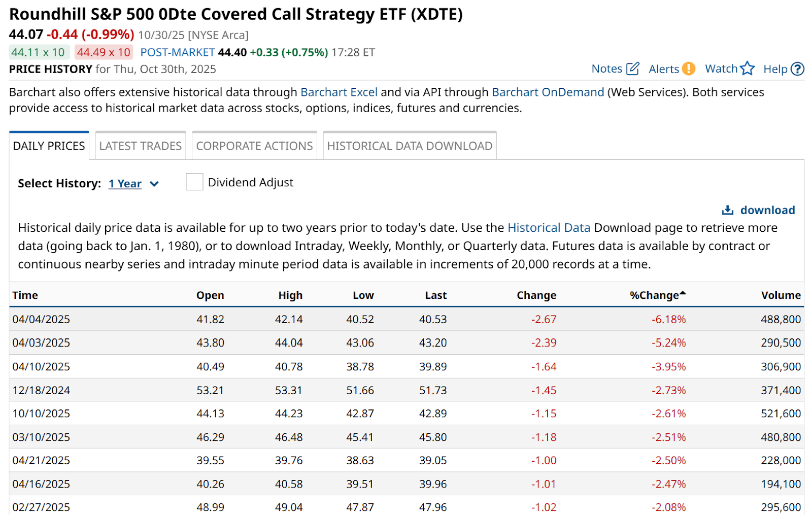Click the Historical Data link in description
The width and height of the screenshot is (812, 515).
coord(549,228)
